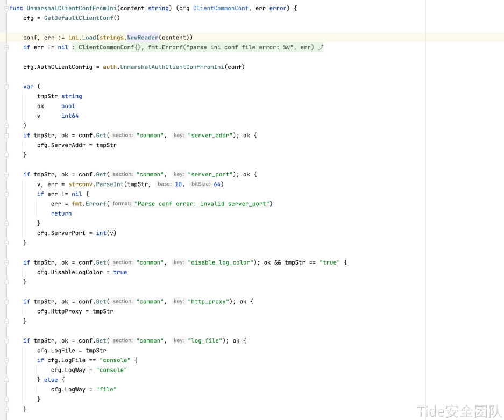504x420 pixels.
Task: Click the 'format:' inlay hint on Errorf
Action: (x=122, y=204)
